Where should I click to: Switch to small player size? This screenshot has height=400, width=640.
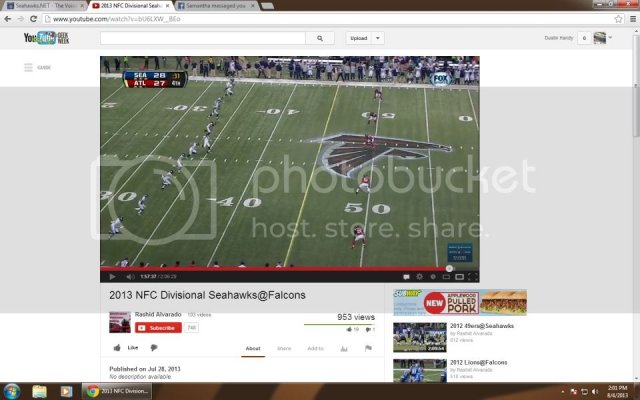446,277
